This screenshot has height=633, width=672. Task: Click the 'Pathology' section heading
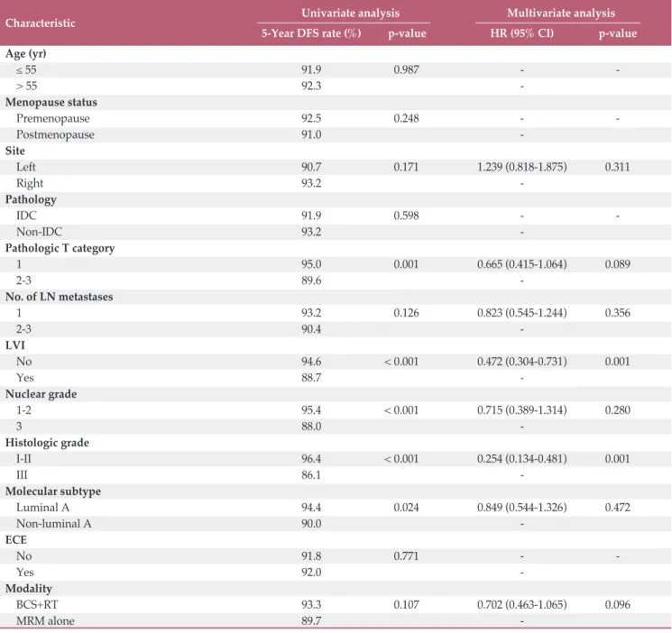point(31,199)
